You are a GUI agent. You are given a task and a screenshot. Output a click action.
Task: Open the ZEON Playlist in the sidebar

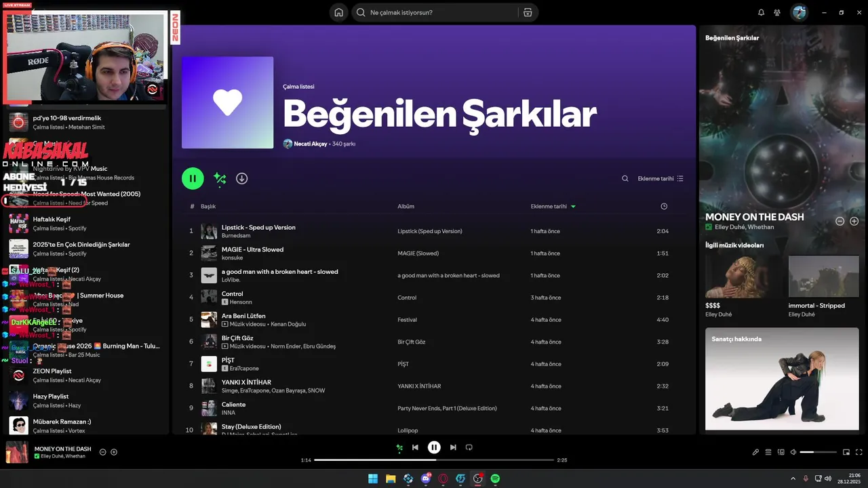(x=85, y=375)
